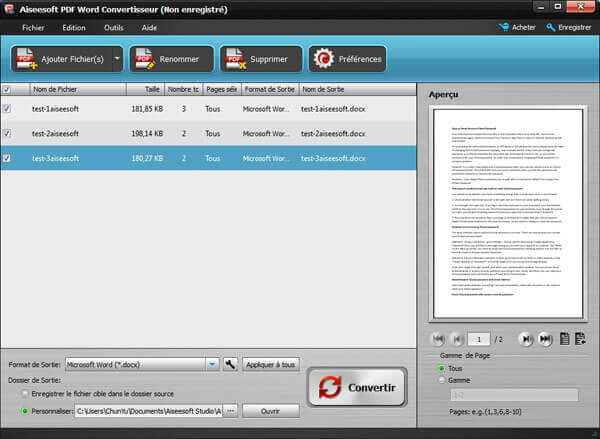This screenshot has height=439, width=600.
Task: Click the Ajouter Fichier(s) PDF icon
Action: pos(26,59)
